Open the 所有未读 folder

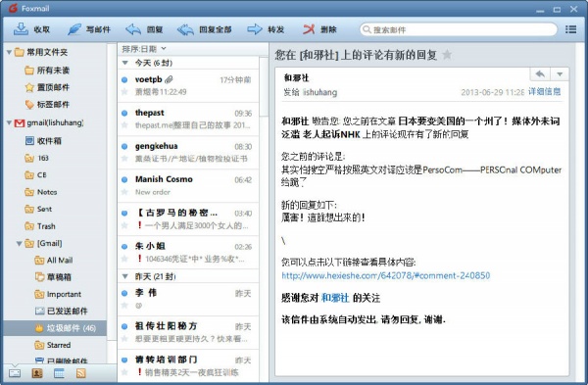coord(47,71)
